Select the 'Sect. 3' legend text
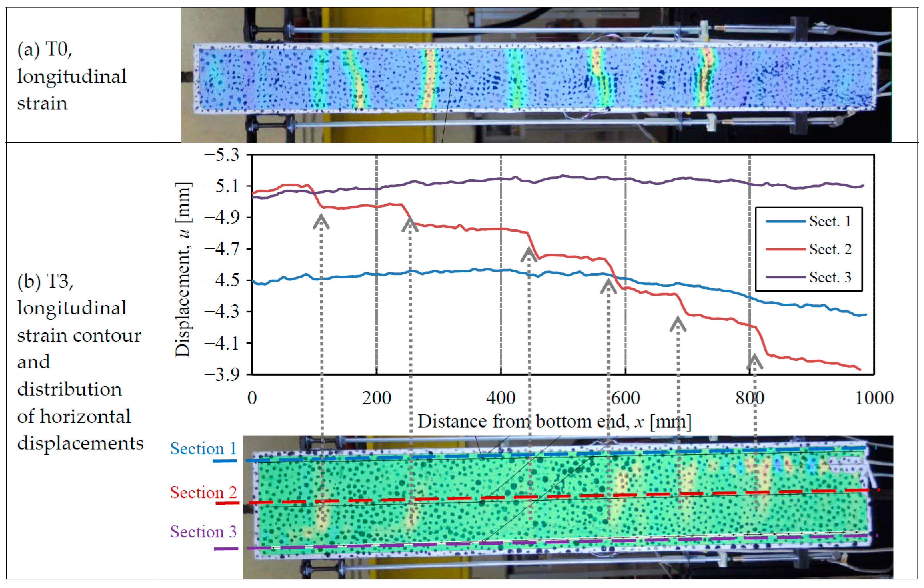This screenshot has height=588, width=924. pos(830,277)
